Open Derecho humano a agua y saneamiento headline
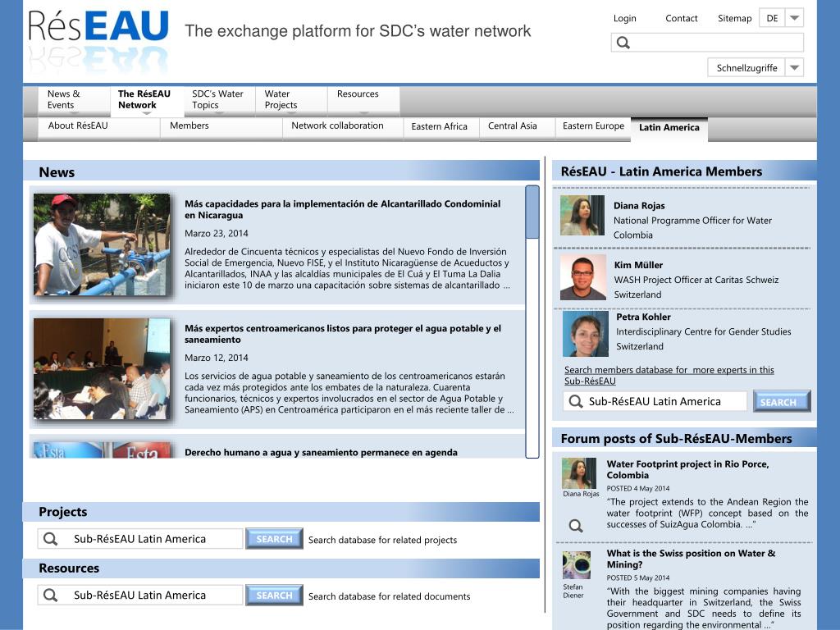The width and height of the screenshot is (840, 630). (321, 453)
